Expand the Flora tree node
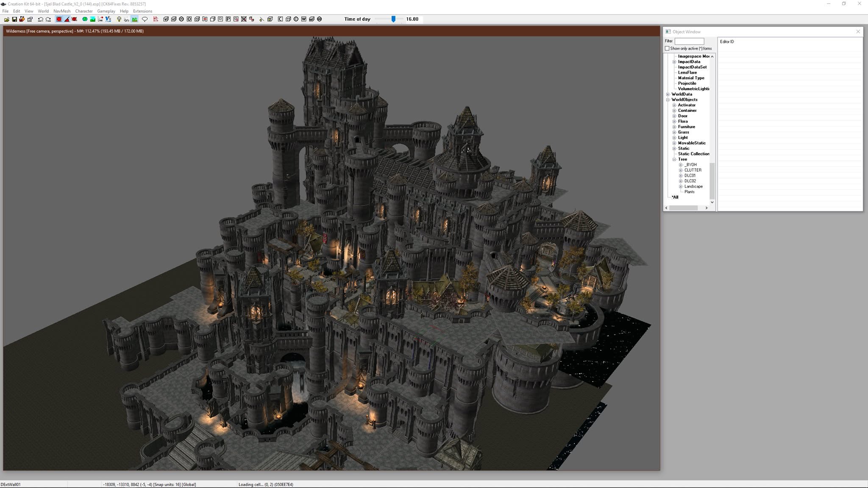 coord(674,122)
